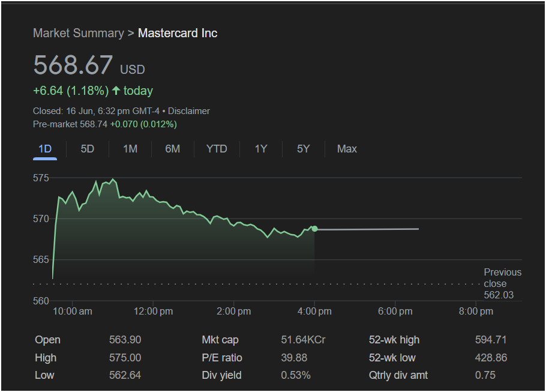Image resolution: width=546 pixels, height=392 pixels.
Task: Click the USD currency label
Action: [x=133, y=70]
